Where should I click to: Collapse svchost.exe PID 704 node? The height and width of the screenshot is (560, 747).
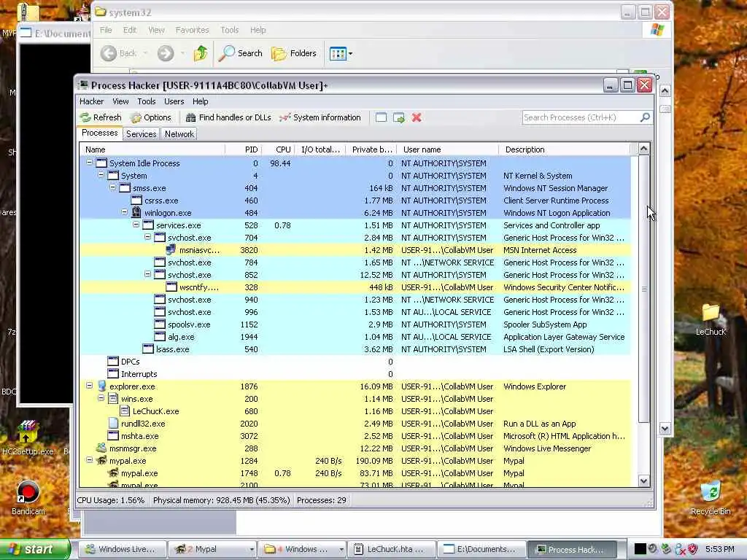(147, 237)
